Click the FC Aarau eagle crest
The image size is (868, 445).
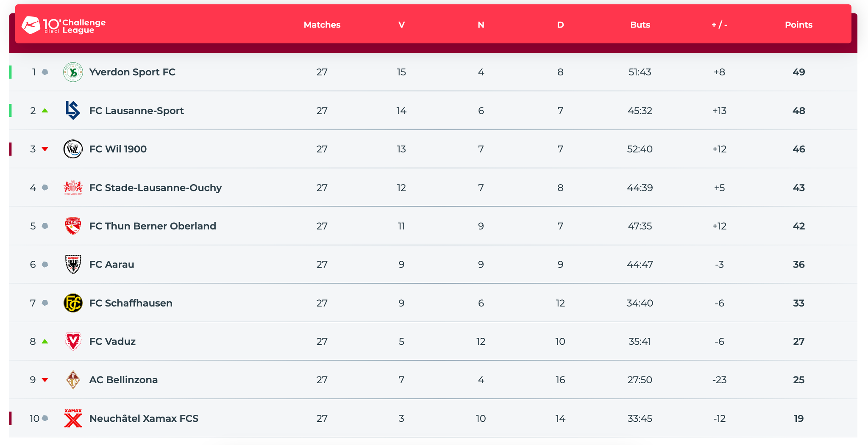(x=73, y=265)
